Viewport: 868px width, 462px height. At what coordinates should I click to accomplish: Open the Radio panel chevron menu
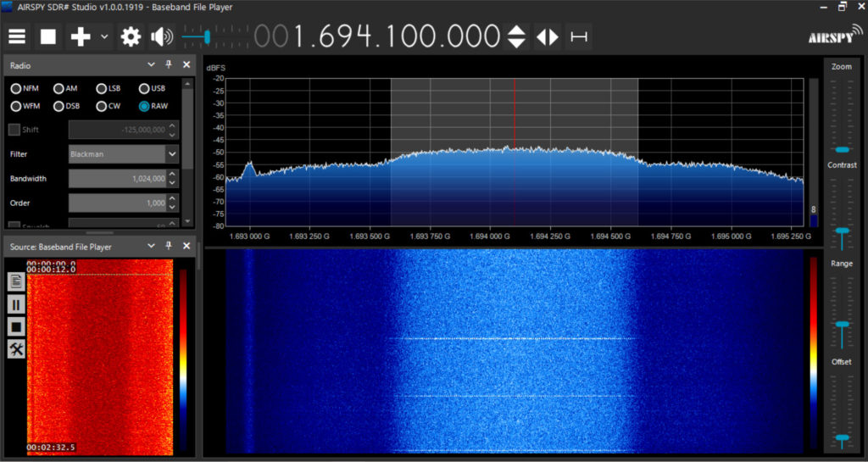tap(152, 64)
